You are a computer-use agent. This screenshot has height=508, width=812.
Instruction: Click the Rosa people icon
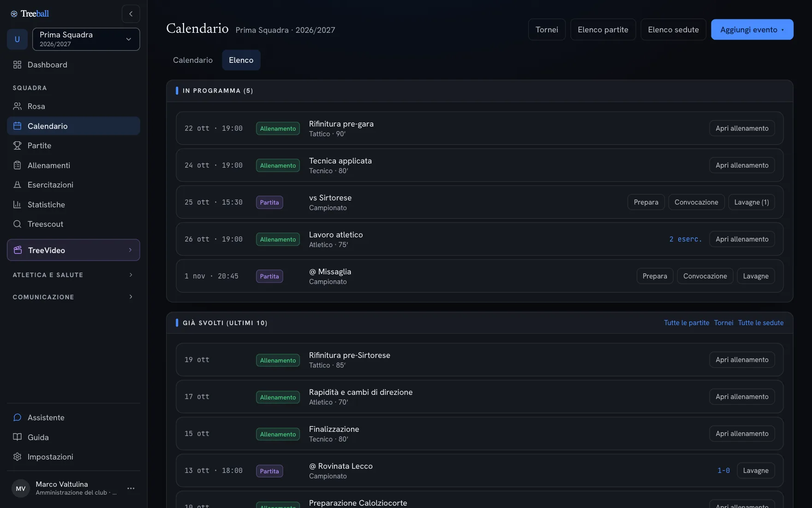pos(18,106)
